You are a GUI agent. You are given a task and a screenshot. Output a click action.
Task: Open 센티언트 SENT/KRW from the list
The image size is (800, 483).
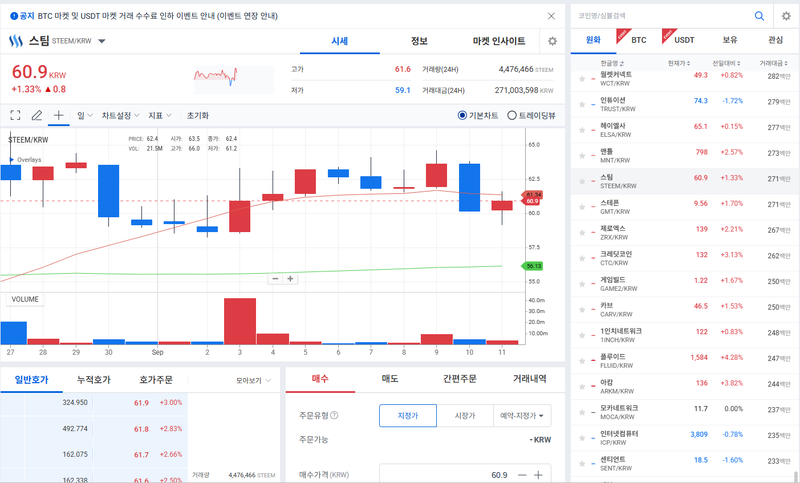684,464
